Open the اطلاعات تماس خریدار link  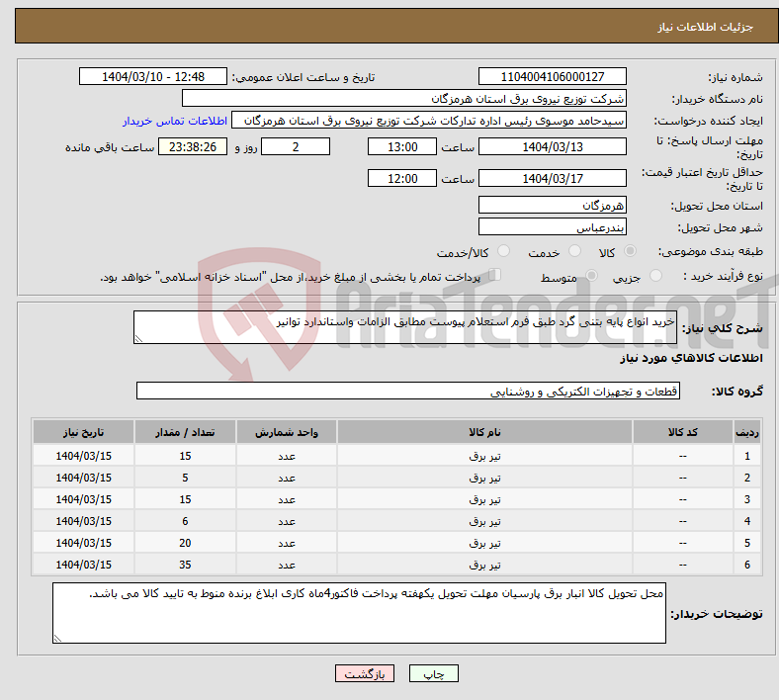click(175, 121)
